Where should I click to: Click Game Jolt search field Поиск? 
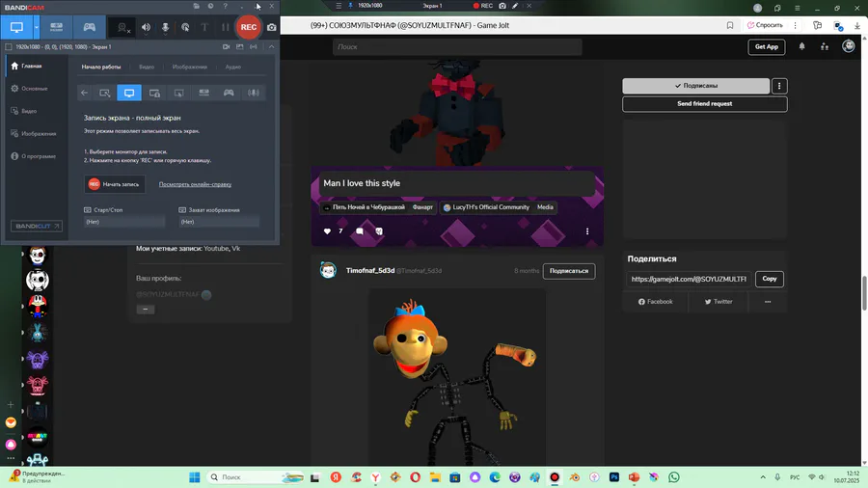(457, 47)
